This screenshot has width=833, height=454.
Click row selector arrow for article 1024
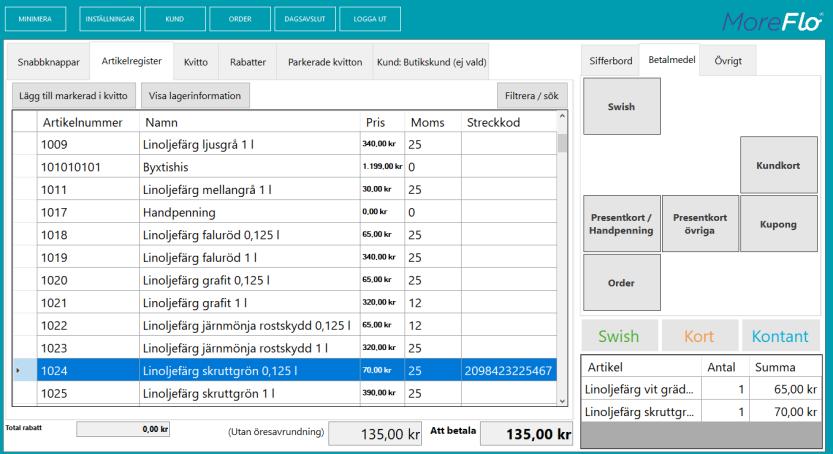tap(24, 371)
